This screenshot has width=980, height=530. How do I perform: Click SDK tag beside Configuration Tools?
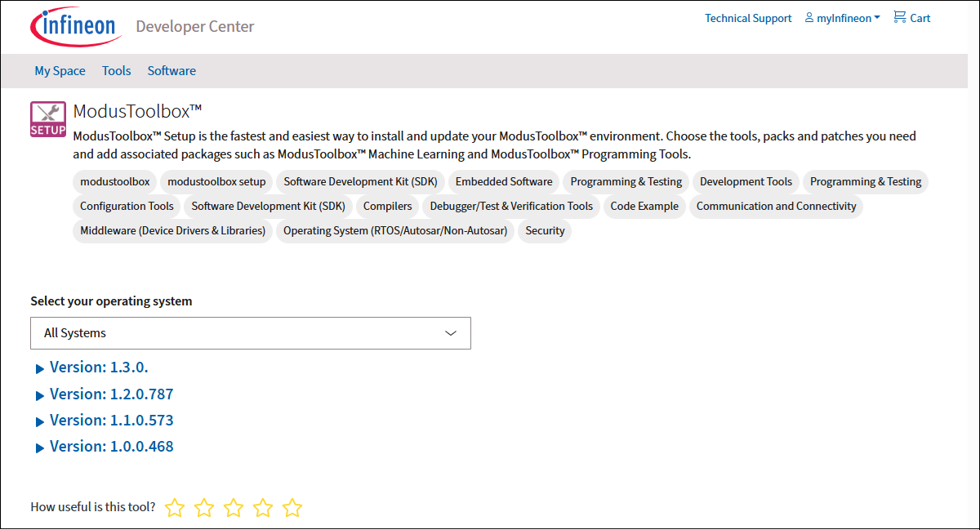coord(269,206)
